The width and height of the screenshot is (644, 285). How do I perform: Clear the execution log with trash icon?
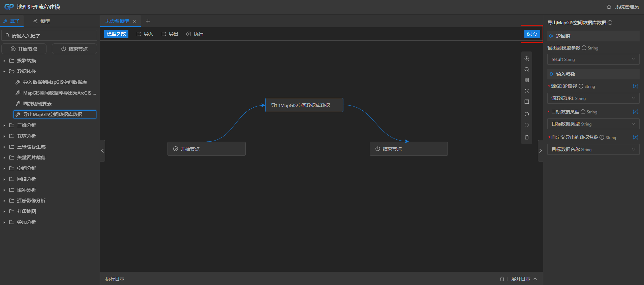tap(502, 279)
